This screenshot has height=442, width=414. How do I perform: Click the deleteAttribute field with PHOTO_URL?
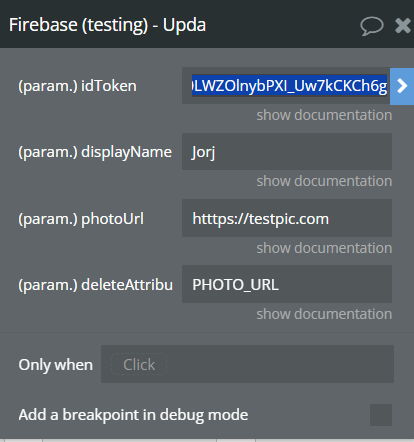[x=287, y=284]
